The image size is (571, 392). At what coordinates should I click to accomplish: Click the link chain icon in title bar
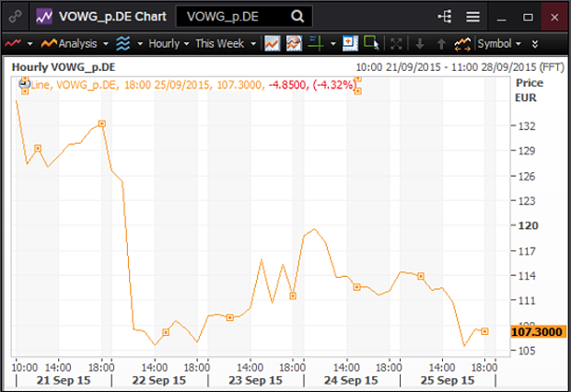14,17
